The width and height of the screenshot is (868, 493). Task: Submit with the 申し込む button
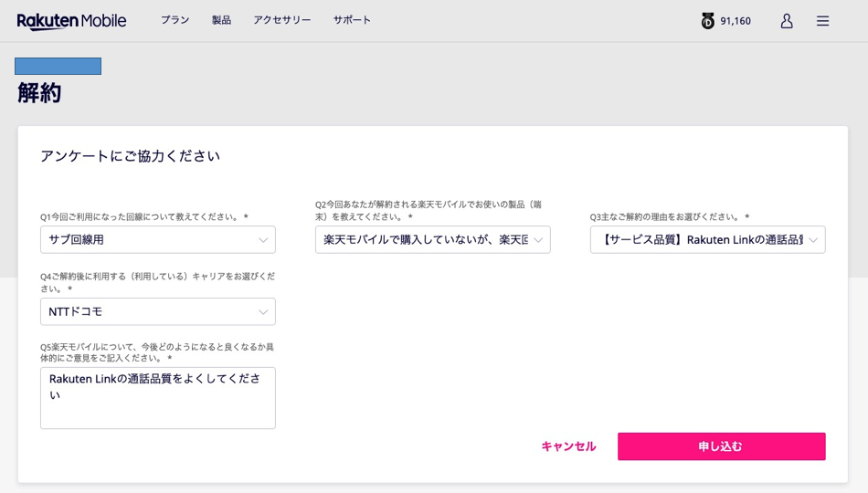(x=721, y=446)
